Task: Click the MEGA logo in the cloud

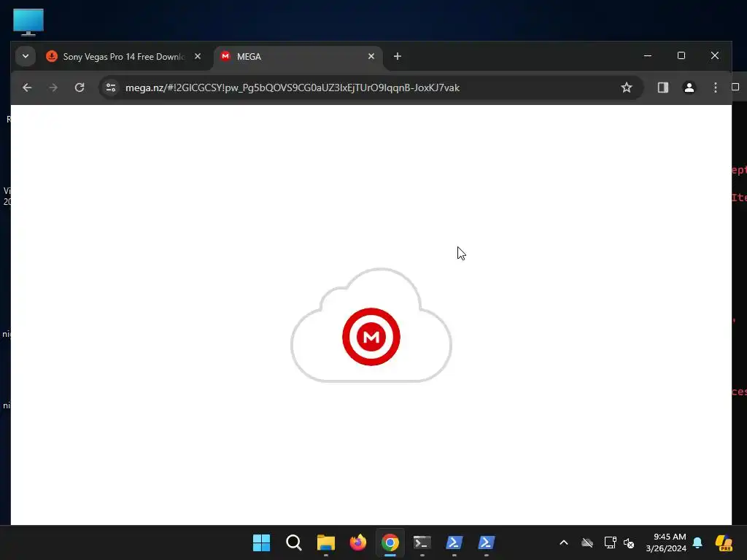Action: (x=371, y=337)
